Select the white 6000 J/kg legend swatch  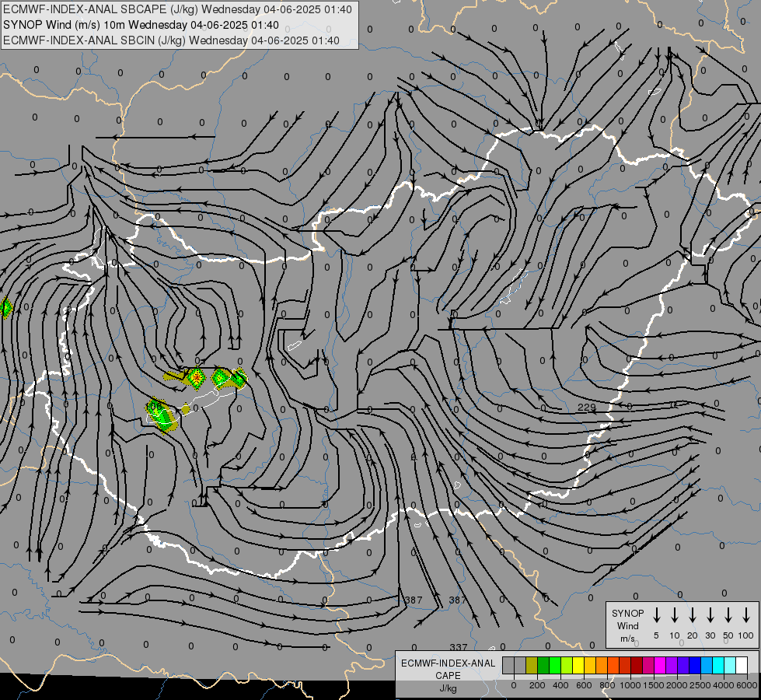pyautogui.click(x=742, y=665)
